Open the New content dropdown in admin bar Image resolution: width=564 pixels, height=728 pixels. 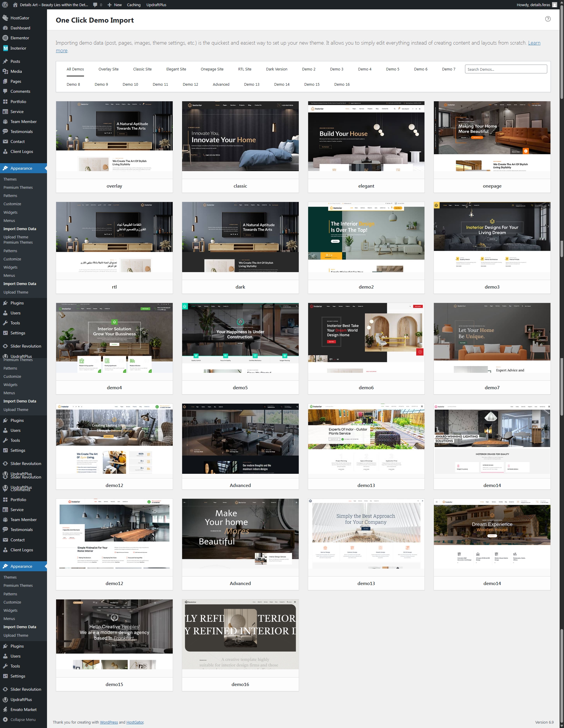tap(115, 5)
